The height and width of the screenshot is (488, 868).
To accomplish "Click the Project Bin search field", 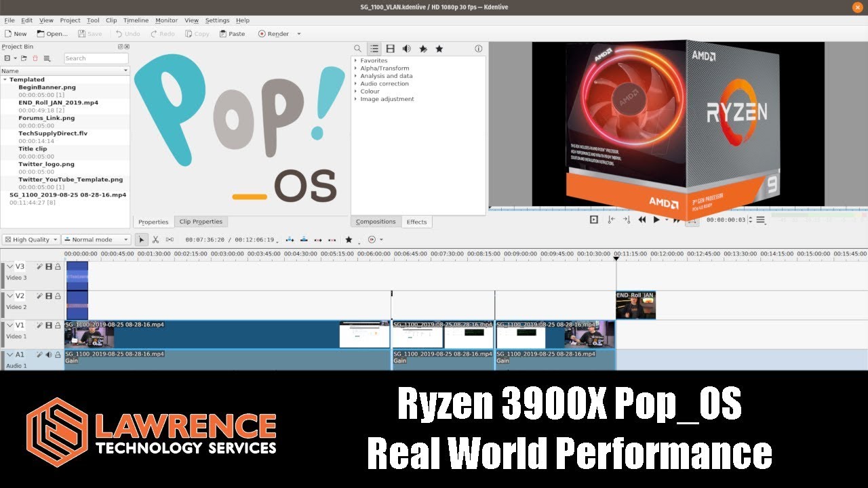I will point(96,58).
